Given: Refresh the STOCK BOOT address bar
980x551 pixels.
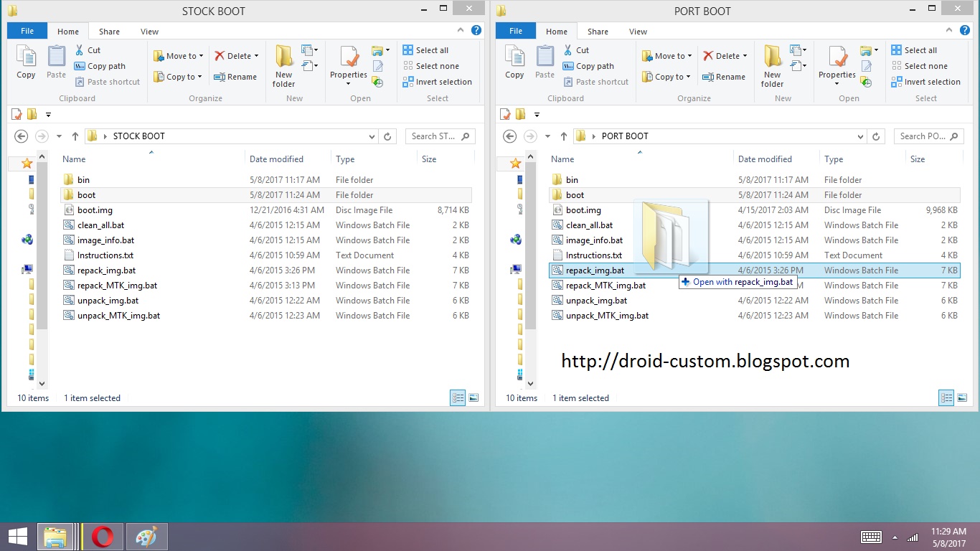Looking at the screenshot, I should 388,136.
